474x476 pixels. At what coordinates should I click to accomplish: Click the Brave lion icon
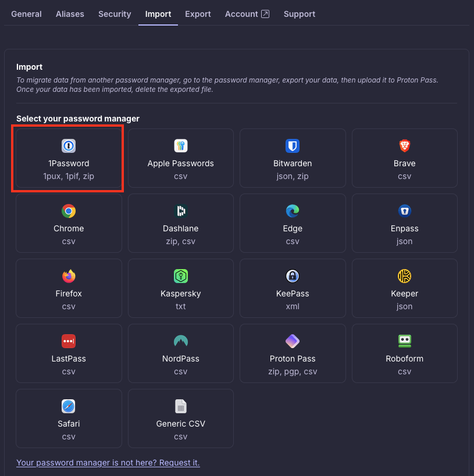pos(404,146)
